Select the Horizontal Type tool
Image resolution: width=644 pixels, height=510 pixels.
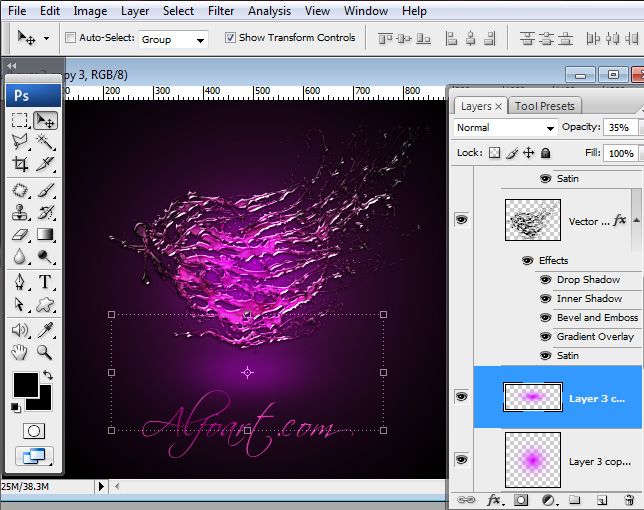coord(46,282)
